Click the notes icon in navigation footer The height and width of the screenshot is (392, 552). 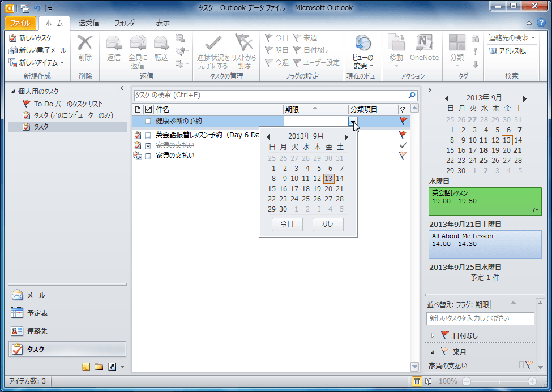point(86,367)
